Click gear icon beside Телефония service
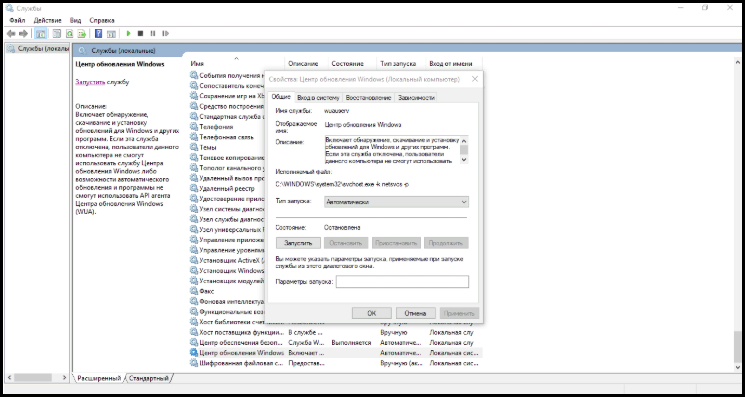The height and width of the screenshot is (397, 745). tap(193, 127)
